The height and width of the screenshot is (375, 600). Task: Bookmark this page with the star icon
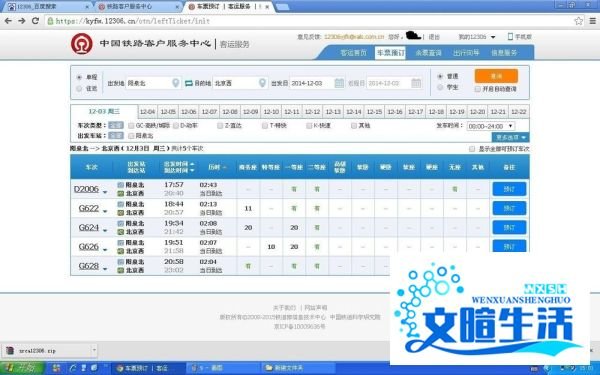579,21
